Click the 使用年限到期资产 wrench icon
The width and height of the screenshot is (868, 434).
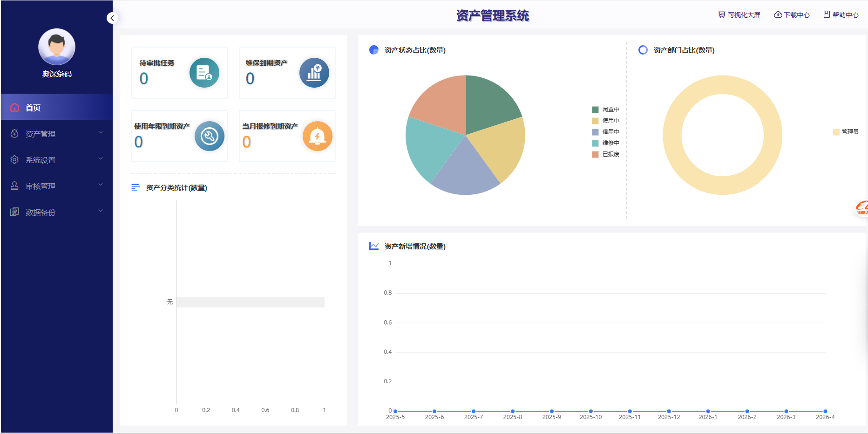point(209,136)
